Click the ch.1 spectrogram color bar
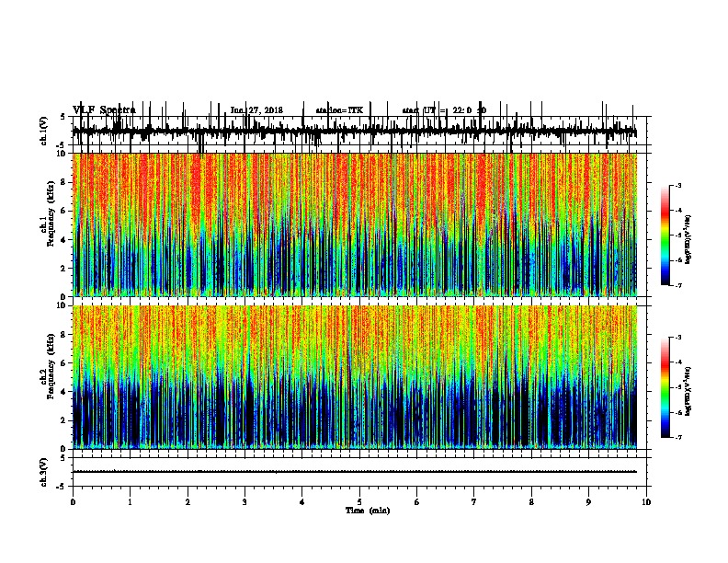The image size is (728, 563). tap(665, 236)
